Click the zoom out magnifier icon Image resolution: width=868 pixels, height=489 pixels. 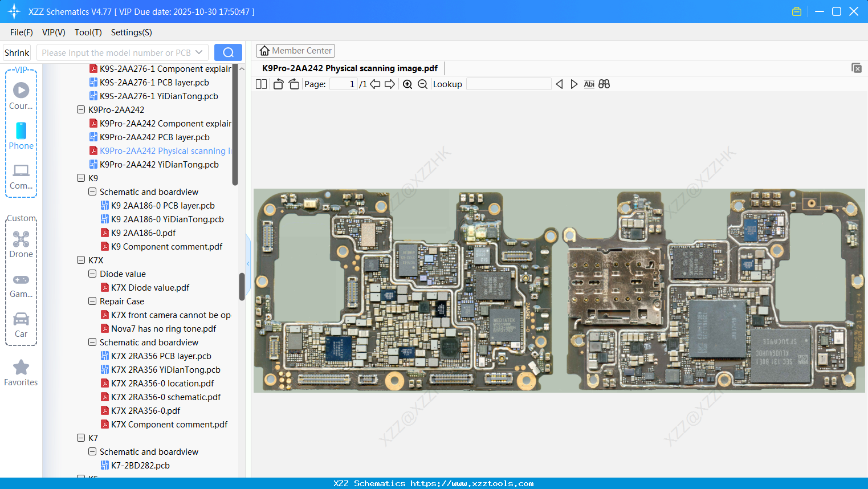coord(422,84)
